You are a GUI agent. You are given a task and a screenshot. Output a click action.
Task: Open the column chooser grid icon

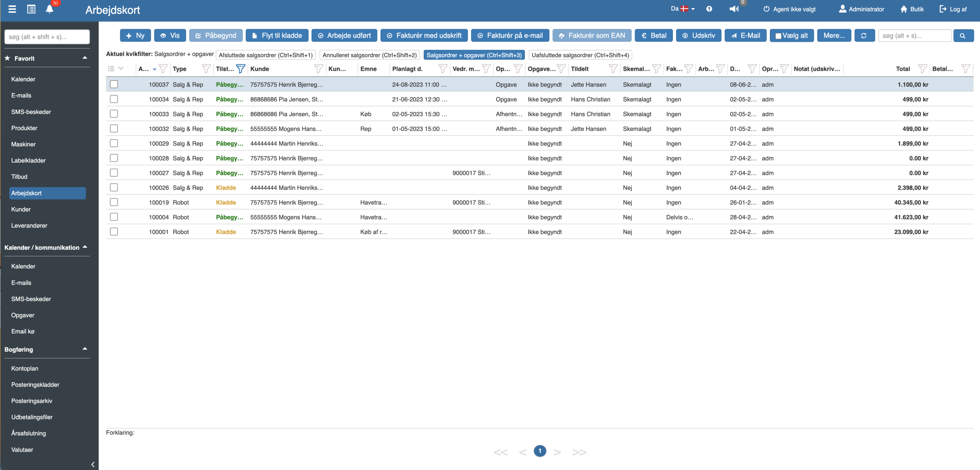(111, 69)
